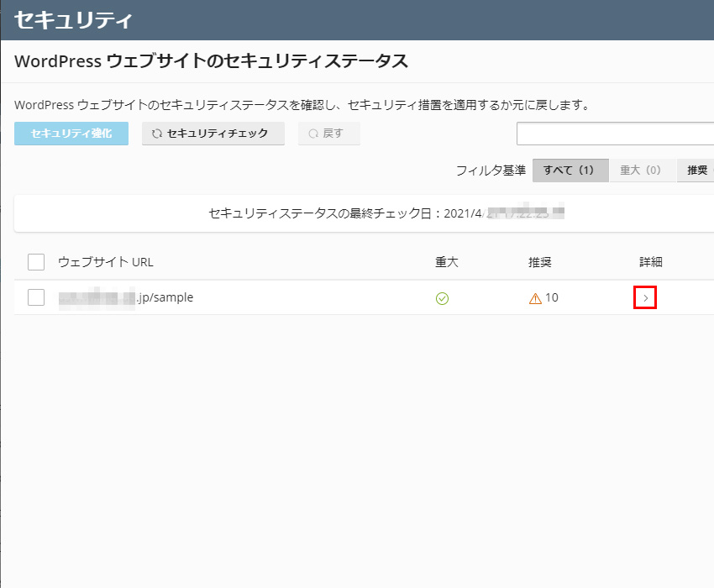Click the green checkmark status icon
This screenshot has width=714, height=588.
click(442, 298)
